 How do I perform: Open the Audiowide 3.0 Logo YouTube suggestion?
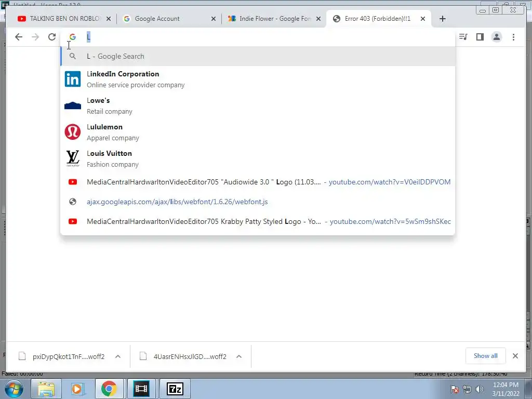[x=258, y=182]
